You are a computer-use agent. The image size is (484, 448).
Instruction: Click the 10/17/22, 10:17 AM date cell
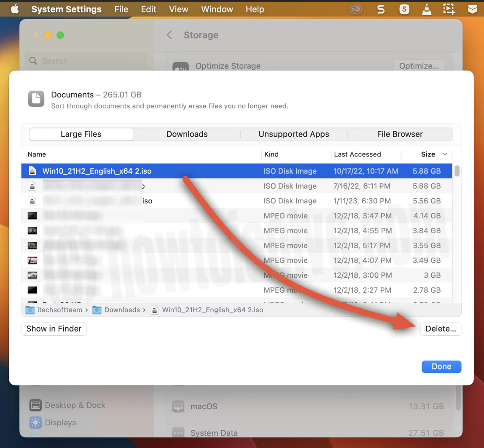pyautogui.click(x=366, y=171)
